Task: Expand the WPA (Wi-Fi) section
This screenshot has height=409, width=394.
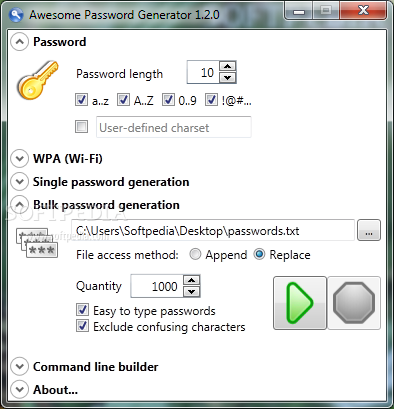Action: pos(19,158)
